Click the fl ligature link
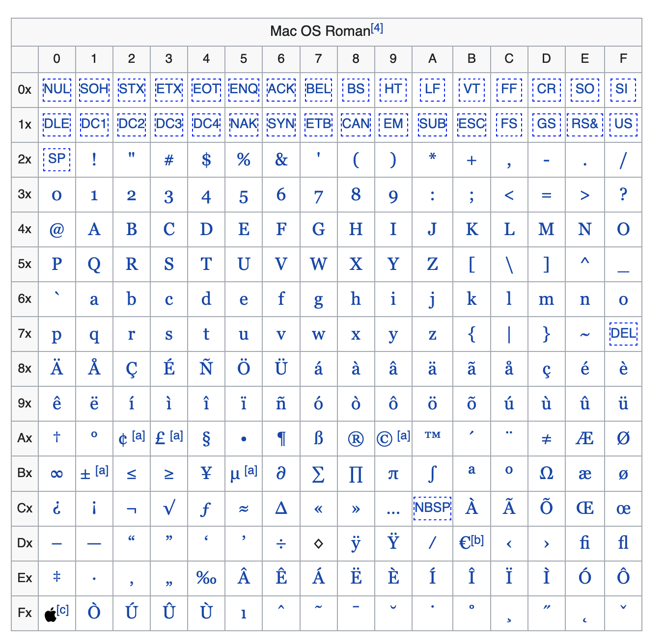The height and width of the screenshot is (644, 665). point(623,543)
